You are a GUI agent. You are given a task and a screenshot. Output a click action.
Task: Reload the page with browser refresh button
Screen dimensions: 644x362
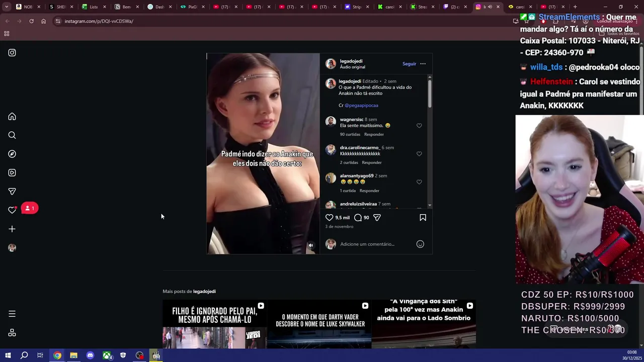(31, 21)
